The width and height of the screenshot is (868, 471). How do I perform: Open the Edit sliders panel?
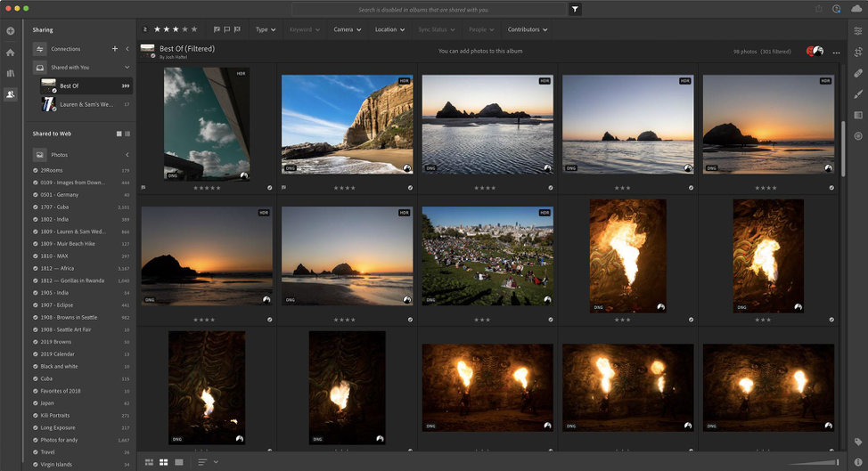[857, 31]
